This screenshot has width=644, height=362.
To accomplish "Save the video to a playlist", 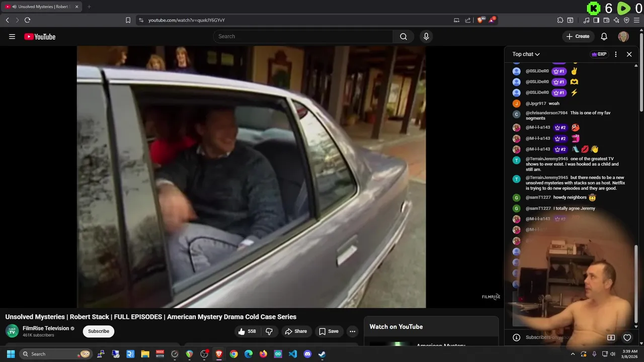I will coord(329,331).
